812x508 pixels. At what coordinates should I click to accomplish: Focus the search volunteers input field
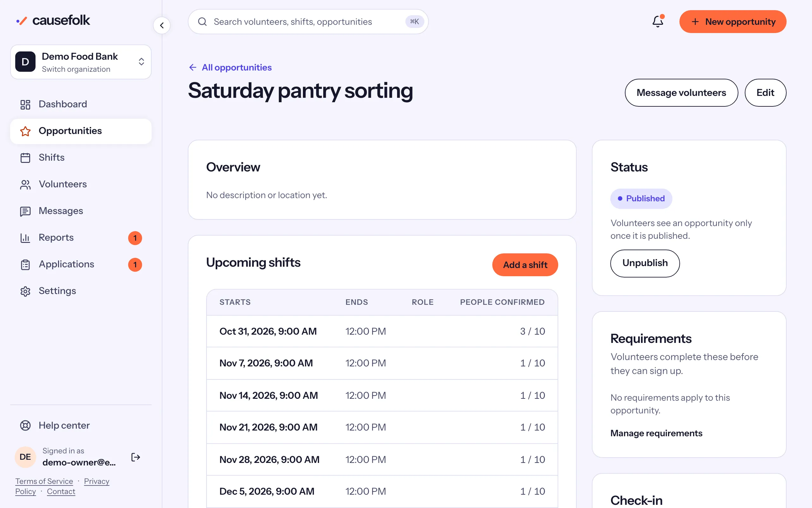click(308, 22)
